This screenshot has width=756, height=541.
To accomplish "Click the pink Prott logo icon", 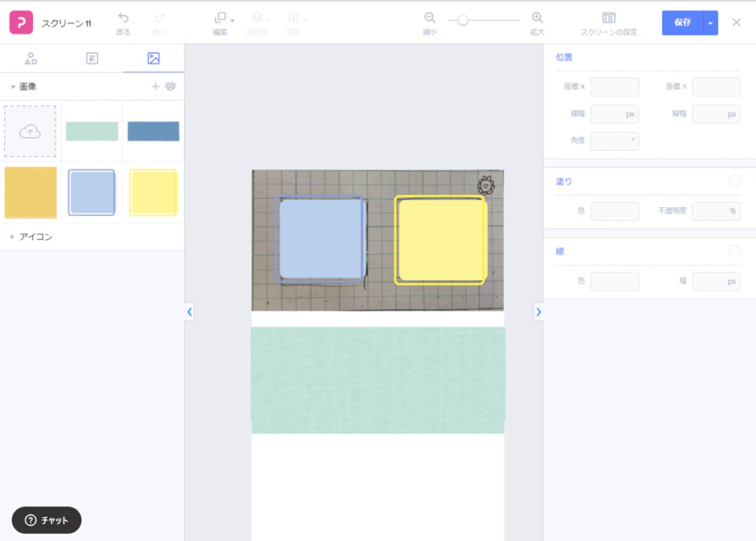I will (21, 22).
